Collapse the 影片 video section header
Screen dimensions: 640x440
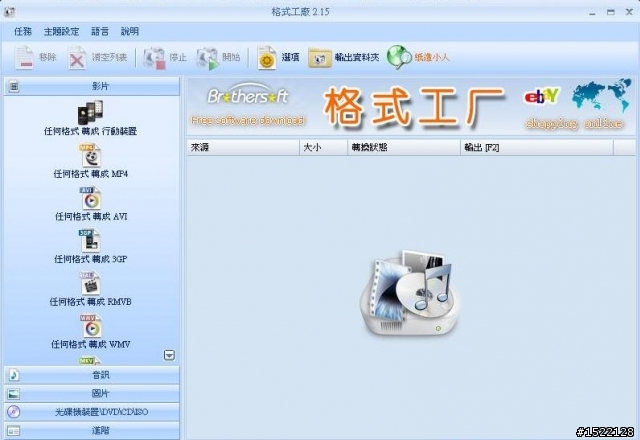[x=92, y=86]
